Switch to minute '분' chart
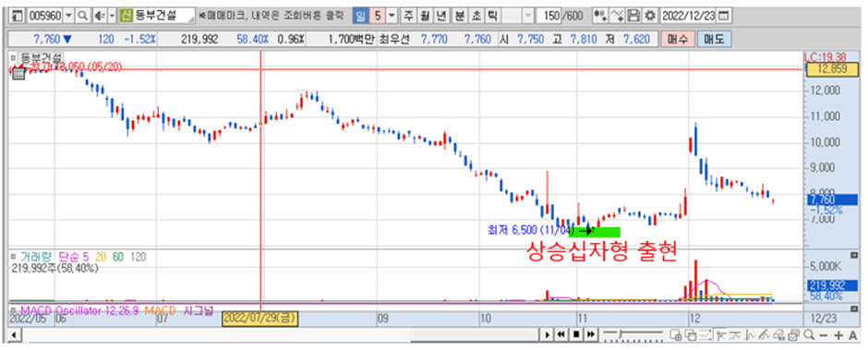Viewport: 868px width, 350px height. click(459, 16)
